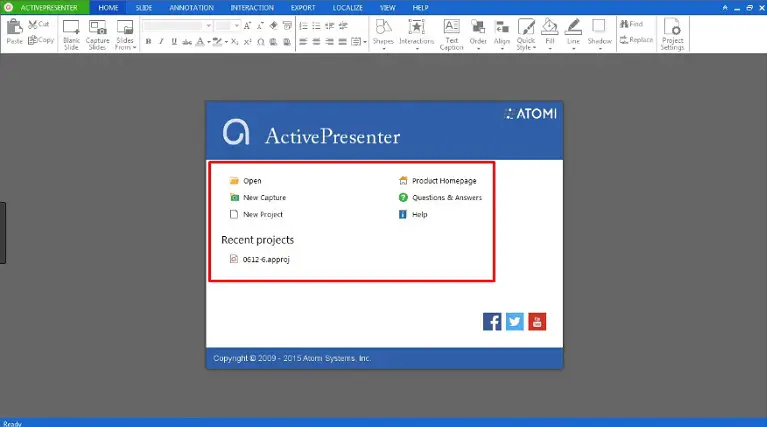Screen dimensions: 767x427
Task: Click Replace in the ribbon
Action: click(636, 40)
